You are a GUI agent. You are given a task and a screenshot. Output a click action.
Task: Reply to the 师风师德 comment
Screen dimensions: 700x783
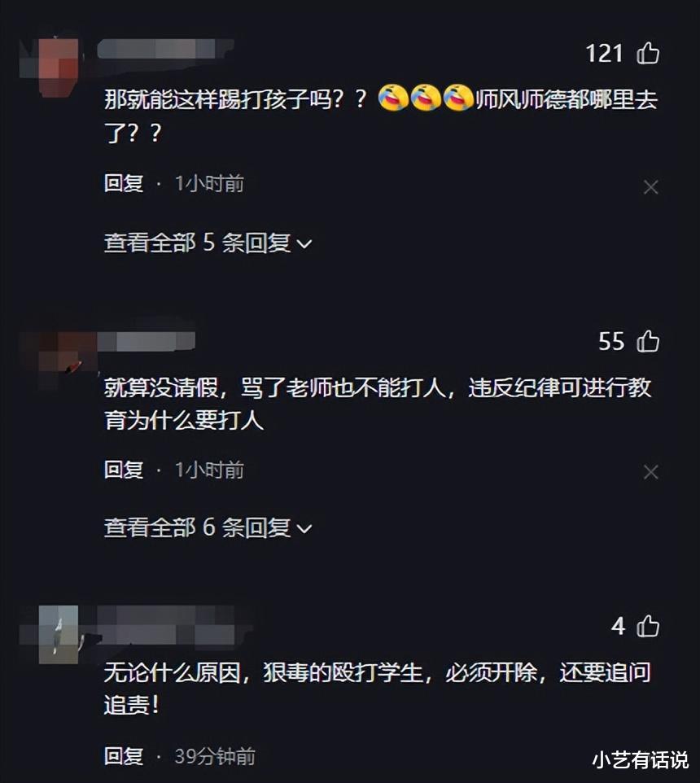click(124, 183)
